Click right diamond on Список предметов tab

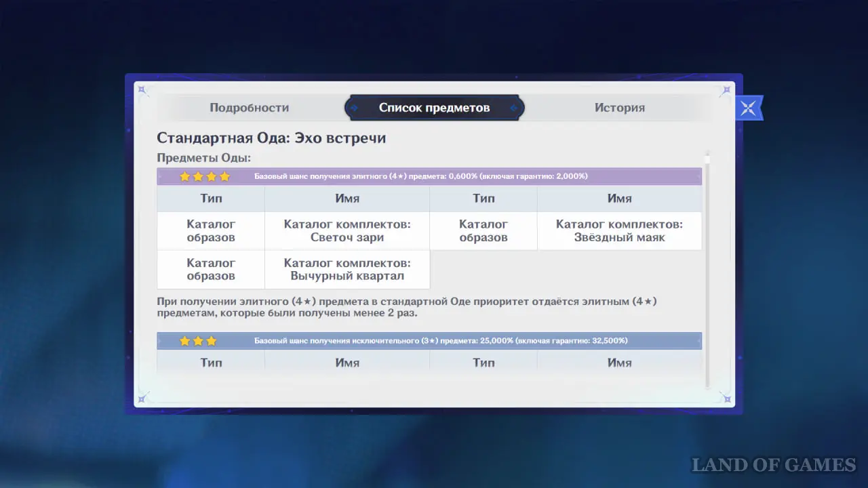514,108
